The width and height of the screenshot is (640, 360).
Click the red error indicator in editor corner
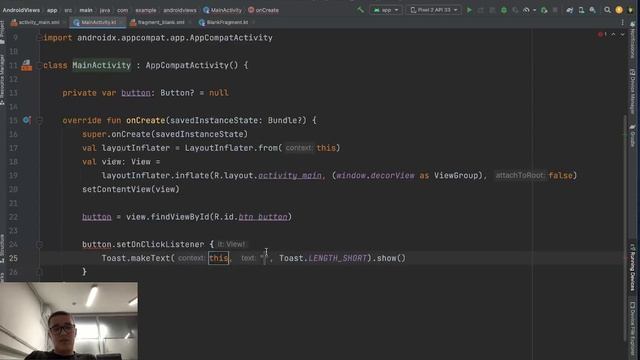click(602, 34)
